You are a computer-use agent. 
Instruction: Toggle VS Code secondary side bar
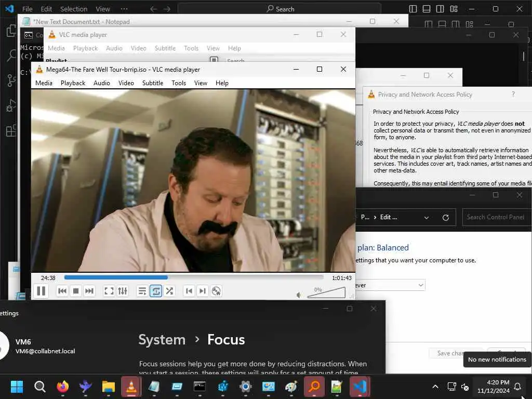pyautogui.click(x=440, y=9)
